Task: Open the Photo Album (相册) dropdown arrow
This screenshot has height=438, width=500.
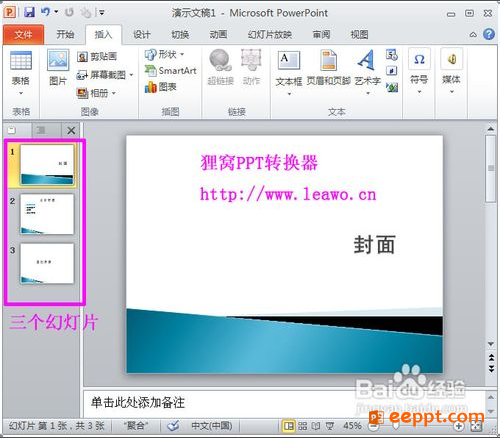Action: click(x=114, y=93)
